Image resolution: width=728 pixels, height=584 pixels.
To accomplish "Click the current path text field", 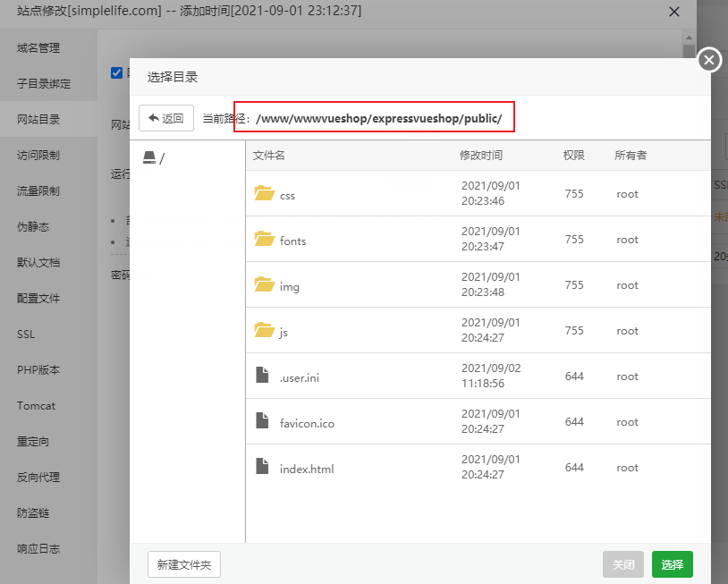I will (x=378, y=118).
